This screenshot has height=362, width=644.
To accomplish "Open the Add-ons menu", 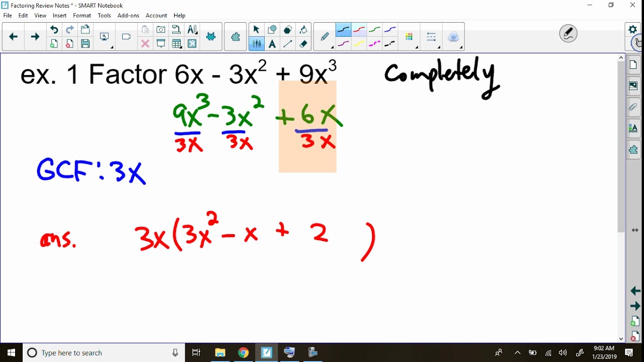I will point(128,16).
